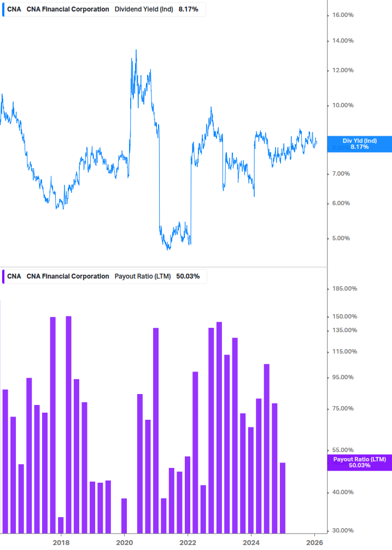Click 'Dividend Yield (Ind)' legend label

144,9
